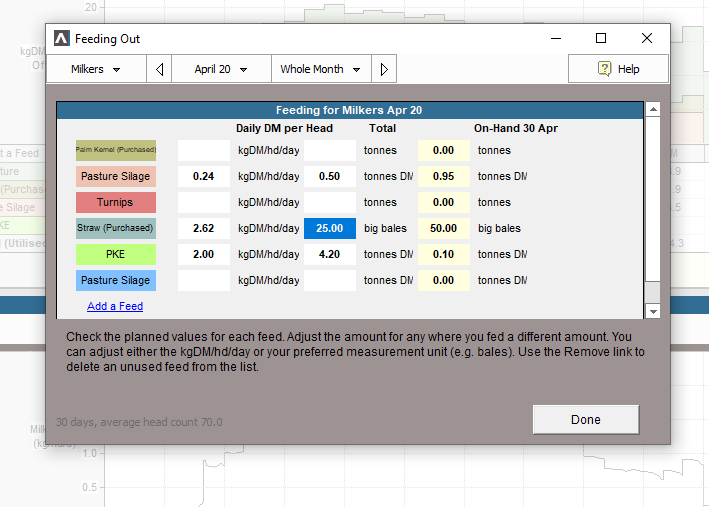
Task: Click the feed list vertical scrollbar thumb
Action: point(653,199)
